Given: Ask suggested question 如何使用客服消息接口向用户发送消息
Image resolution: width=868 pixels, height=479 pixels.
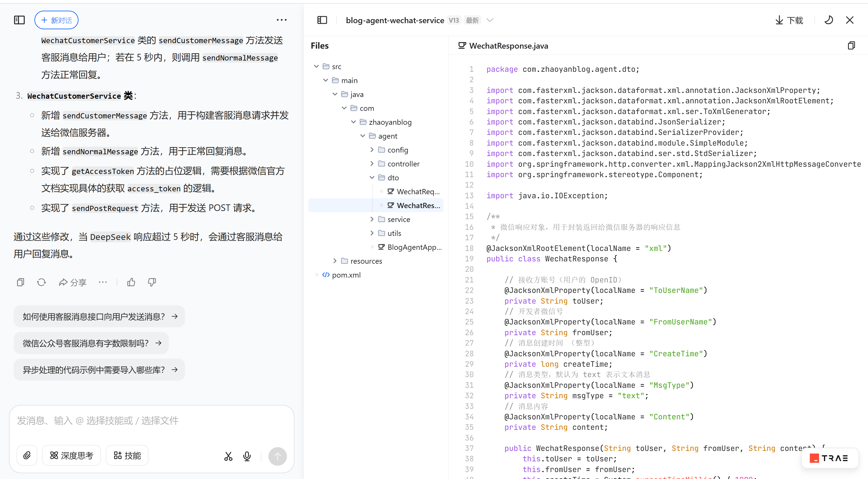Looking at the screenshot, I should (x=99, y=316).
